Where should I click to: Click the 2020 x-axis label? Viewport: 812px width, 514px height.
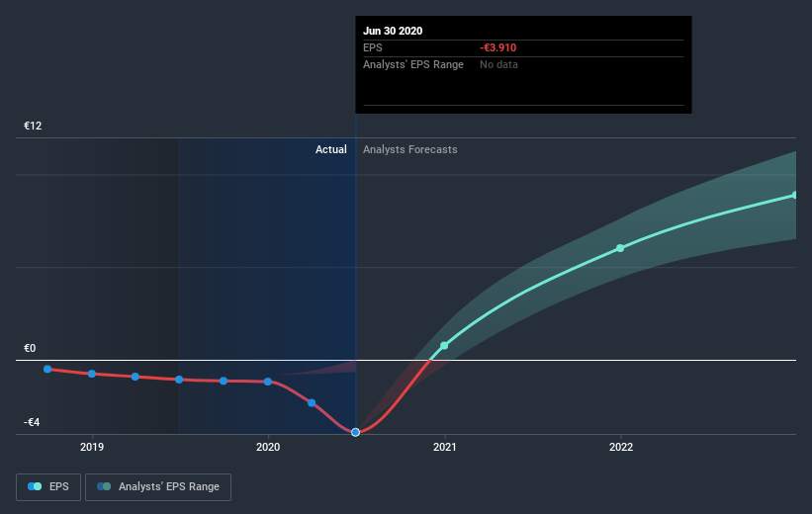coord(268,447)
